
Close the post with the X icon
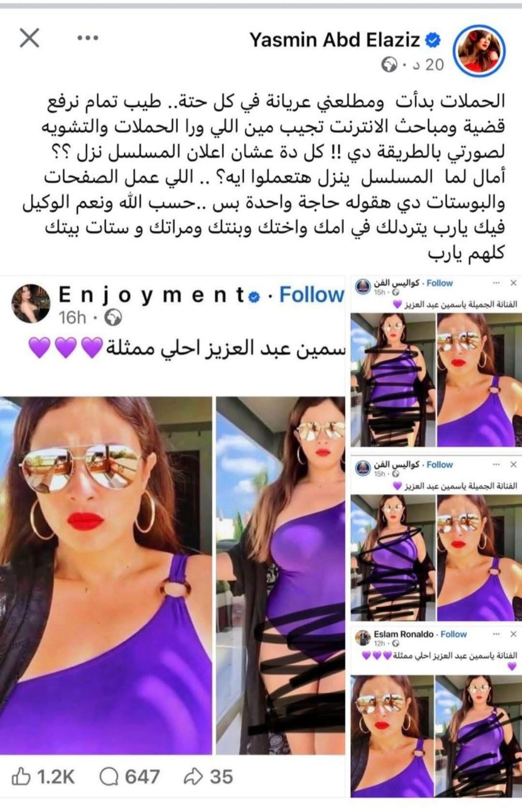point(29,38)
